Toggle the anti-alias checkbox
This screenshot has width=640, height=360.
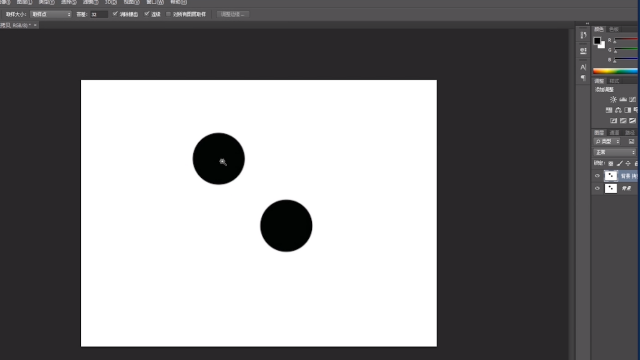point(115,14)
